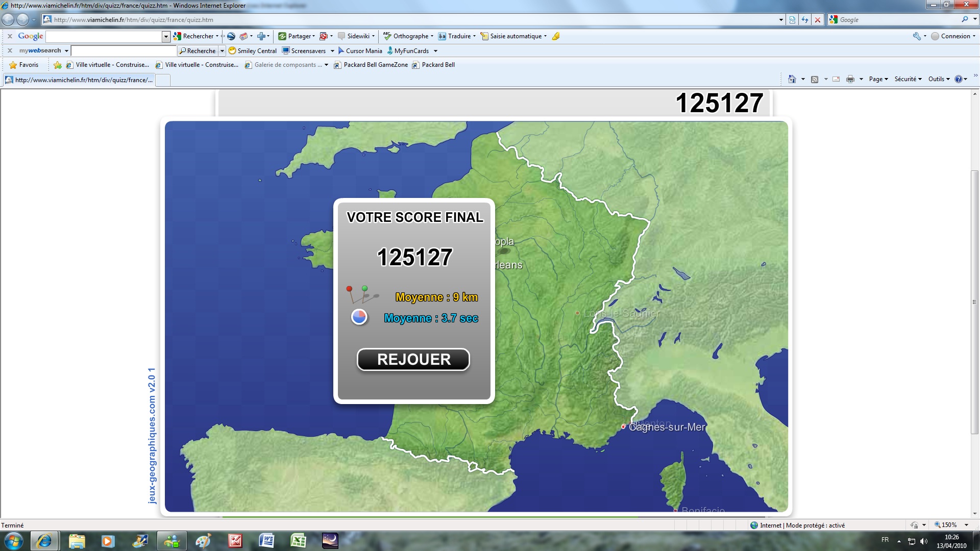Click the Refresh page icon

click(805, 20)
